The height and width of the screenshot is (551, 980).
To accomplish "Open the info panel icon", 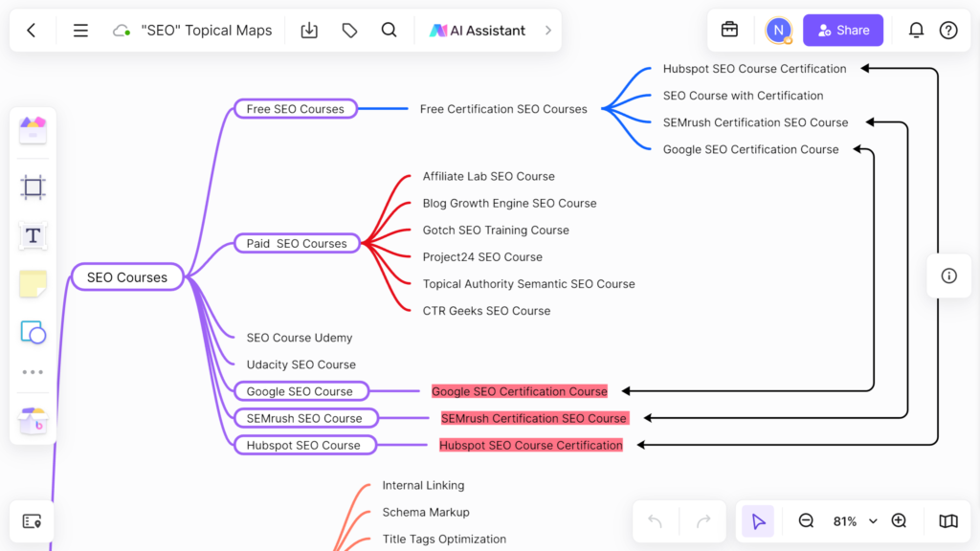I will click(948, 275).
